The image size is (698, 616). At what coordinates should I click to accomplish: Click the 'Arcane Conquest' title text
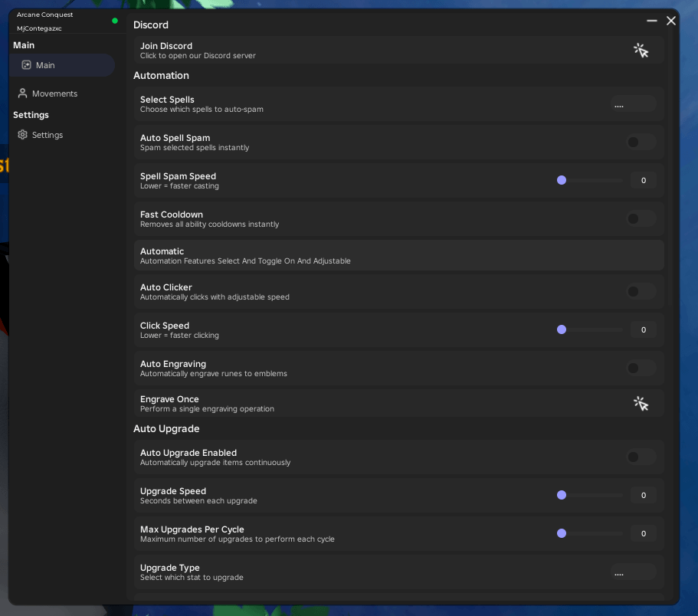coord(44,15)
